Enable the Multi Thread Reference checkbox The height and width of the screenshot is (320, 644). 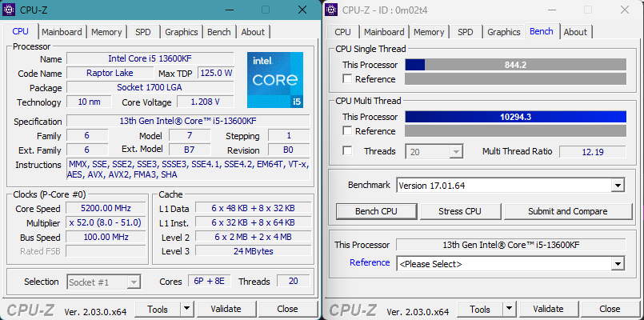pyautogui.click(x=347, y=131)
